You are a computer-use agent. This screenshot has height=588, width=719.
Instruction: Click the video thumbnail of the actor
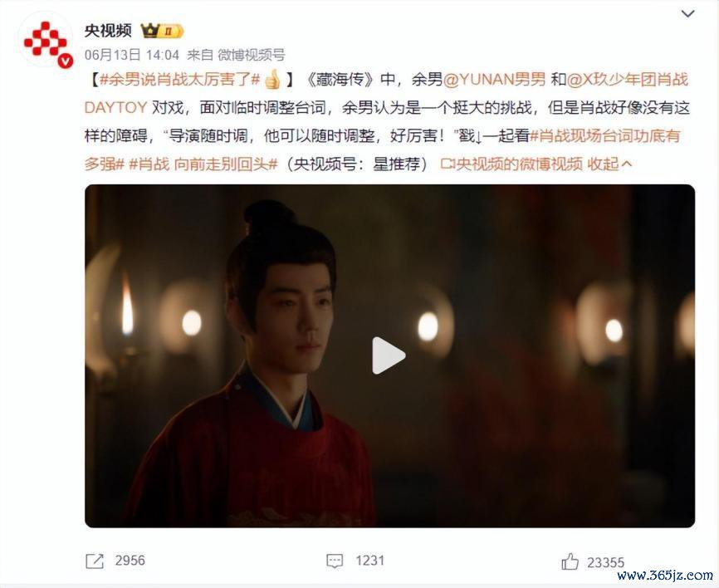click(389, 356)
